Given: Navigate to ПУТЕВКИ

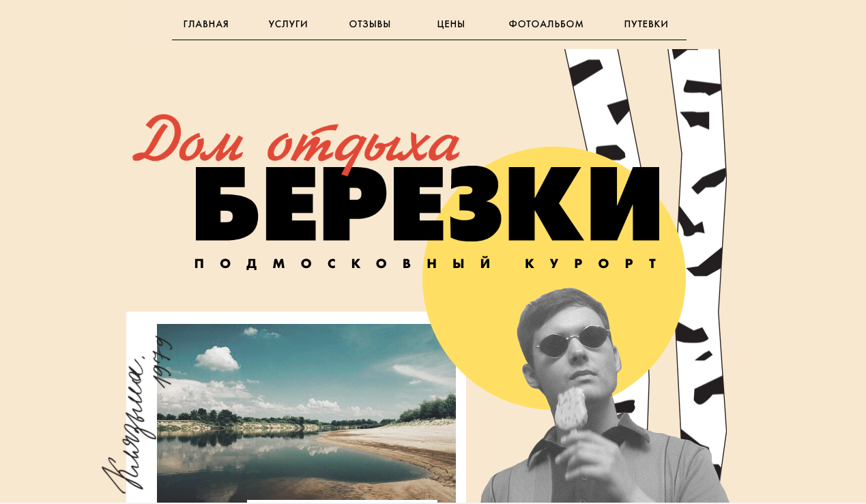Looking at the screenshot, I should point(646,25).
